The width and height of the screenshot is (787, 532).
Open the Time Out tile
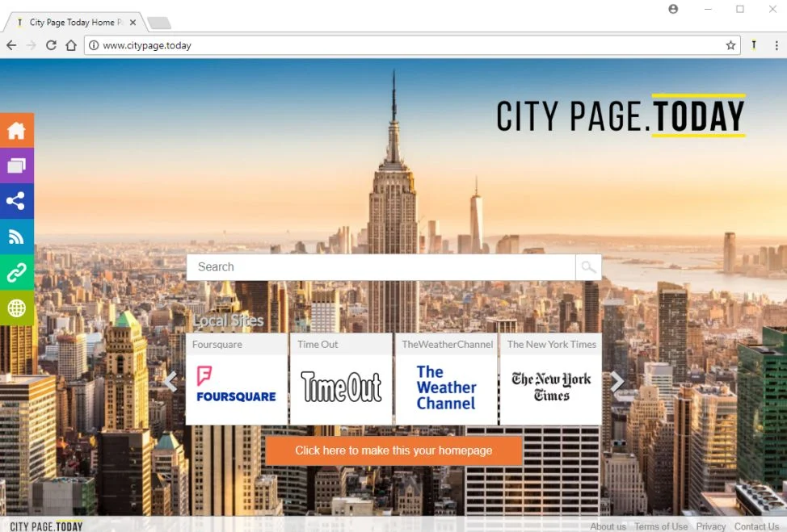pyautogui.click(x=341, y=379)
